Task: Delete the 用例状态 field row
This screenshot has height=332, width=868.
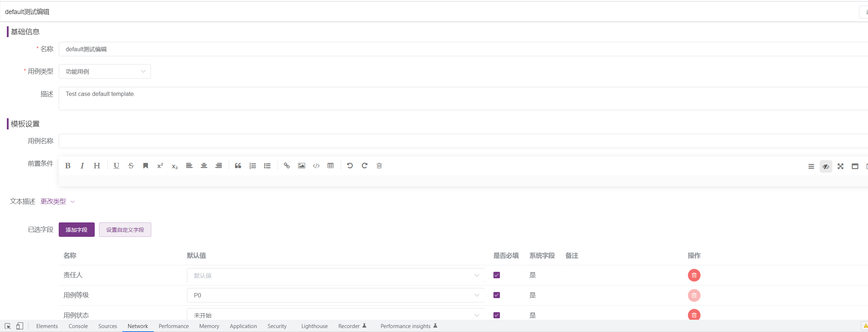Action: click(x=693, y=315)
